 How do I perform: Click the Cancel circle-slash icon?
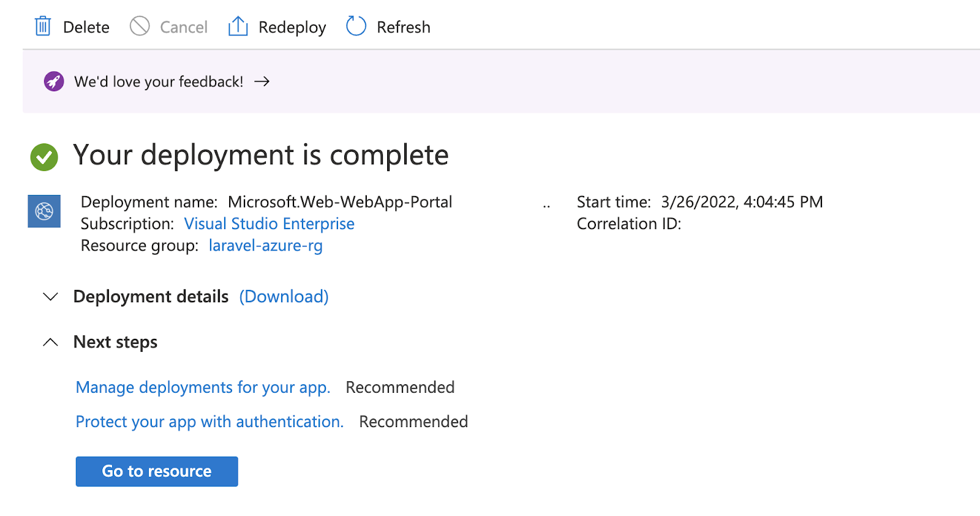[140, 26]
